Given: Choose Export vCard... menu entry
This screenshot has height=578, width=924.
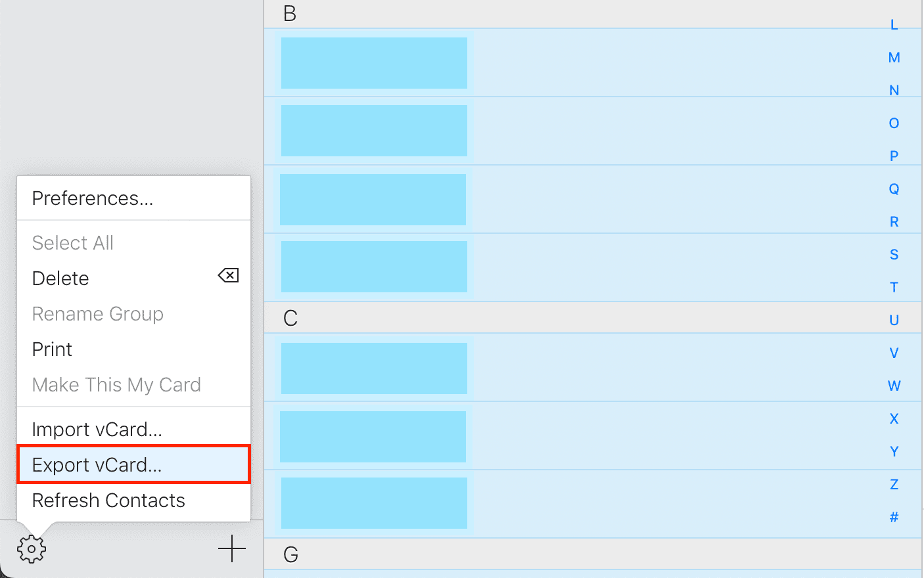Looking at the screenshot, I should pyautogui.click(x=134, y=465).
